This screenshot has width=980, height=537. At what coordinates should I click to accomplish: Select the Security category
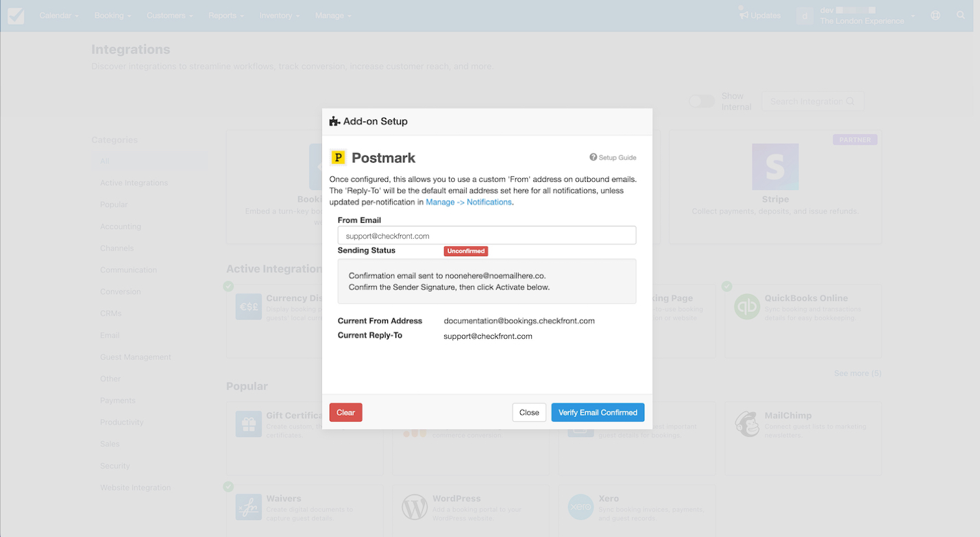tap(115, 466)
